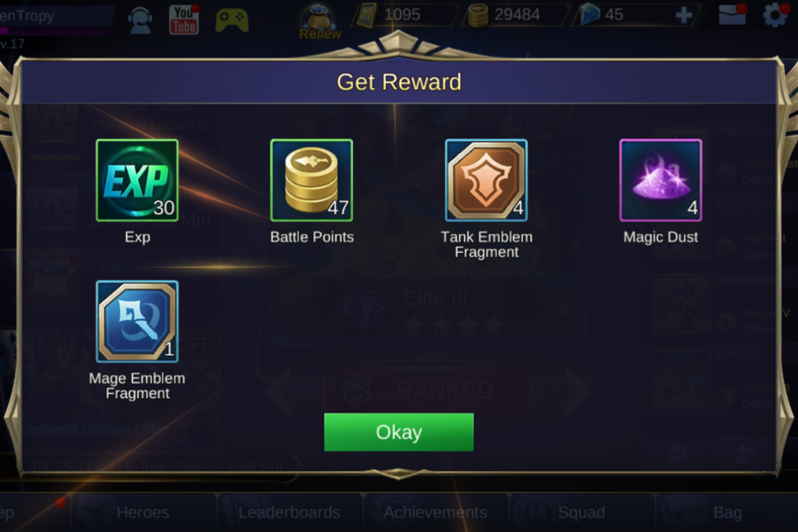Select the Mage Emblem Fragment reward
This screenshot has width=798, height=532.
point(137,322)
